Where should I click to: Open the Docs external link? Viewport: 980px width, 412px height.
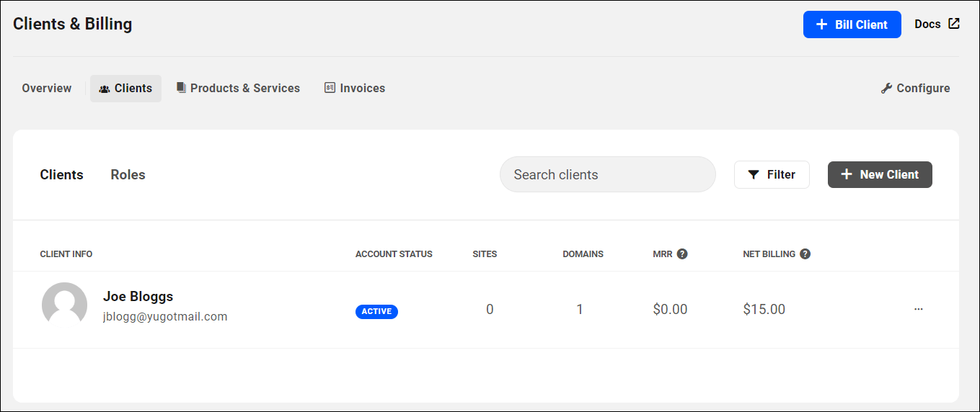coord(937,24)
